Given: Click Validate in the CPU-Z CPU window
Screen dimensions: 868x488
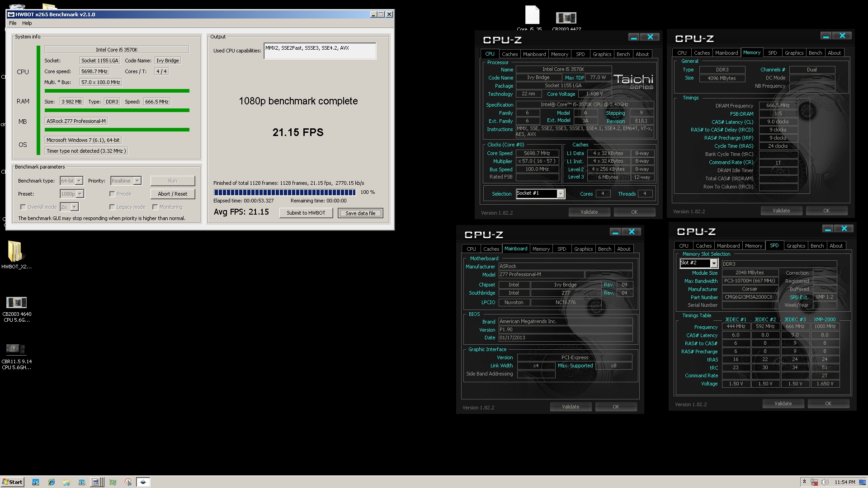Looking at the screenshot, I should point(589,212).
